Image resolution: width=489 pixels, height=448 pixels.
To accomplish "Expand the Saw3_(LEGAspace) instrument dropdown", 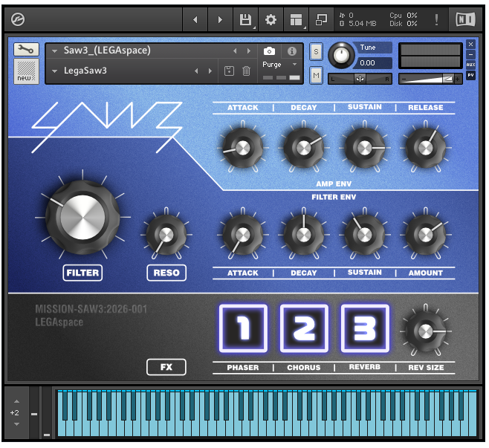I will click(56, 51).
